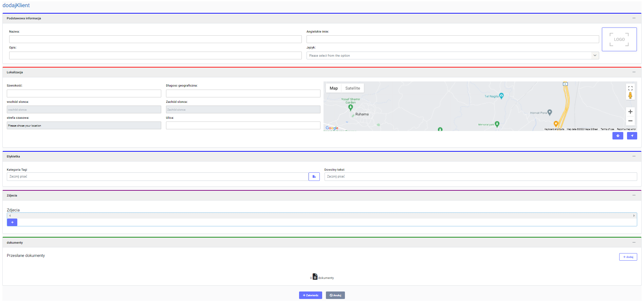The image size is (644, 301).
Task: Zoom in on the map
Action: point(630,112)
